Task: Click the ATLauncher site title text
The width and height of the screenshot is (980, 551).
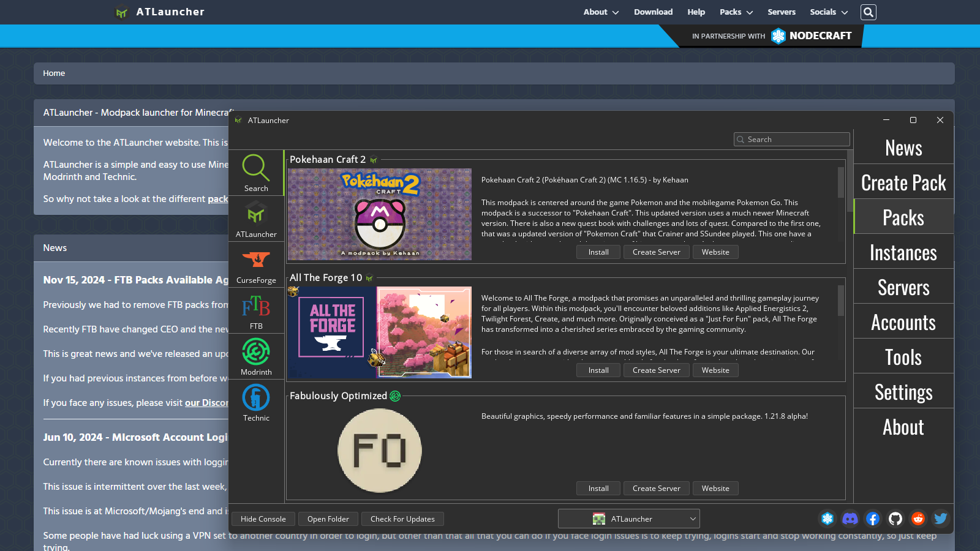Action: point(170,12)
